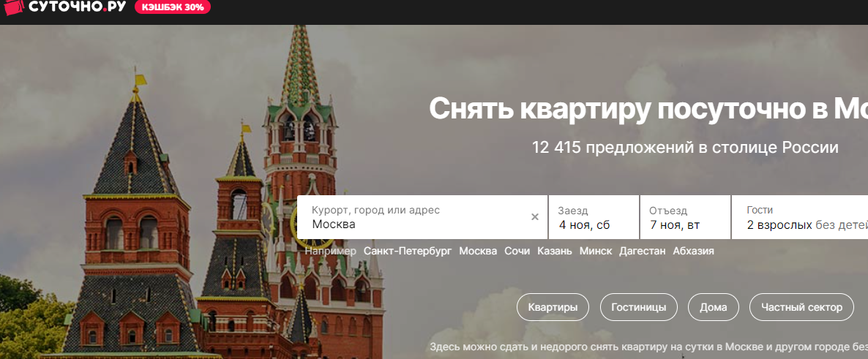Show the Дома category listings
The image size is (868, 359).
point(714,307)
